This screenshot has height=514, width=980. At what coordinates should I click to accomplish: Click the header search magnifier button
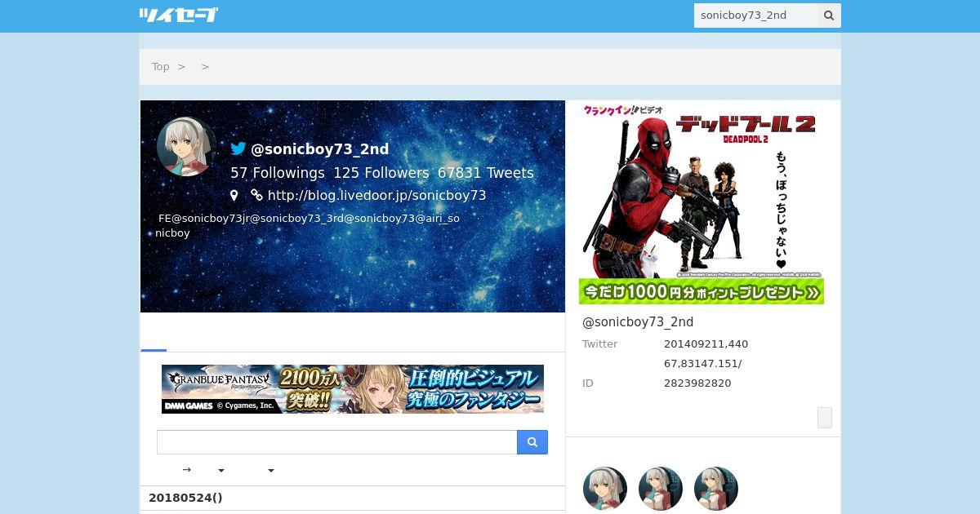(829, 16)
